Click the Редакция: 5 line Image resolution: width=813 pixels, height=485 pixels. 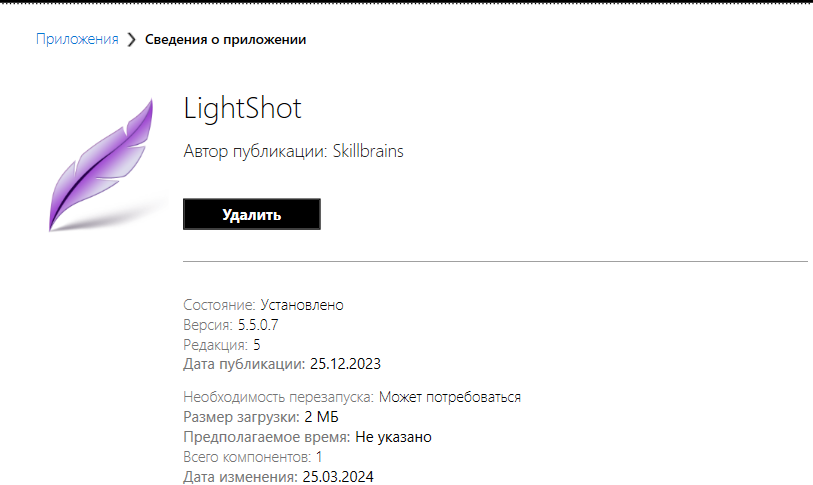point(222,344)
